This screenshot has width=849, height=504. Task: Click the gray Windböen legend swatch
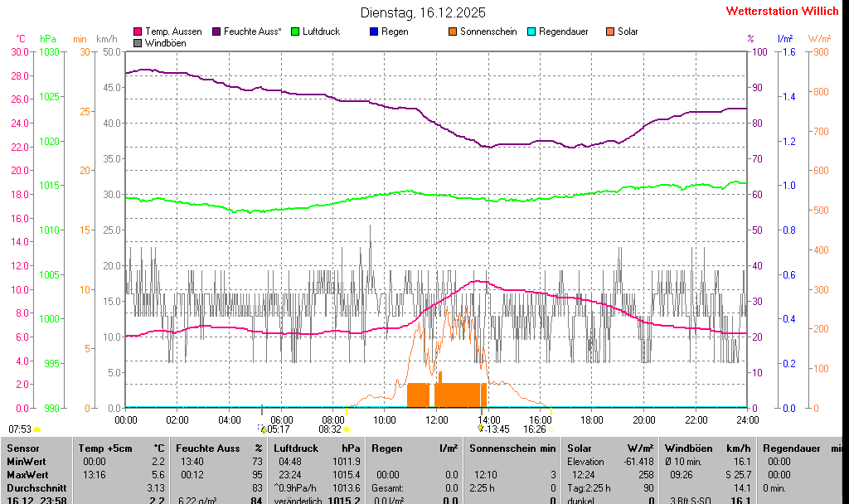138,43
